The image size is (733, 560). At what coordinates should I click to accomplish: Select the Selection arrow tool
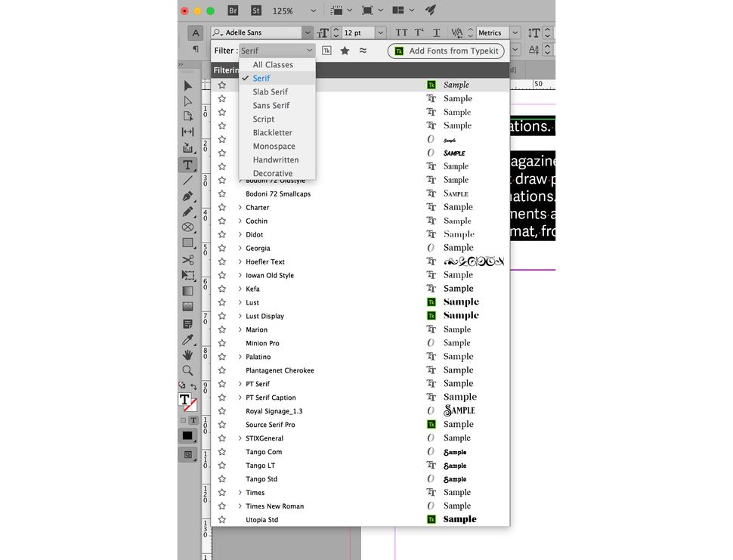point(187,85)
